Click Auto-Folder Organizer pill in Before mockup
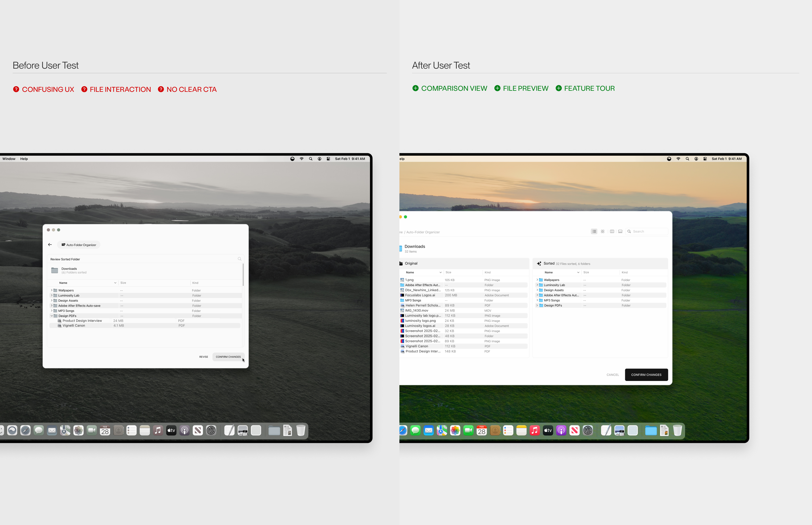The image size is (812, 525). 79,245
